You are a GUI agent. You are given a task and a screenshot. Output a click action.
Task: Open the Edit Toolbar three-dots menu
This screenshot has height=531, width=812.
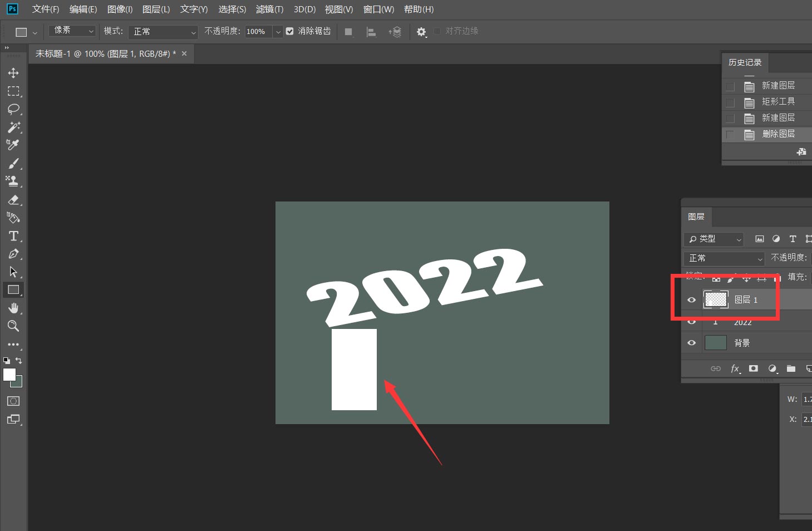[13, 344]
